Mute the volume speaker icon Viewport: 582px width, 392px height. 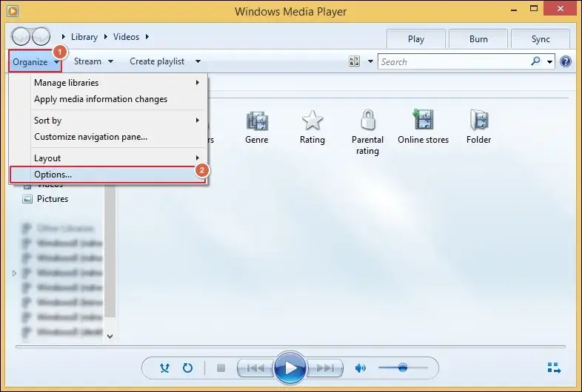point(360,368)
